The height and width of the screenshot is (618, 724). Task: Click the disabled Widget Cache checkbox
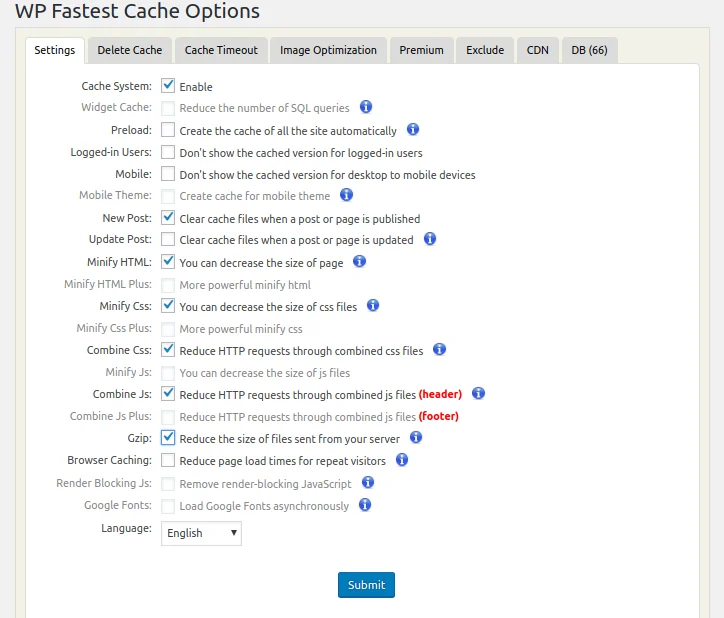click(168, 108)
